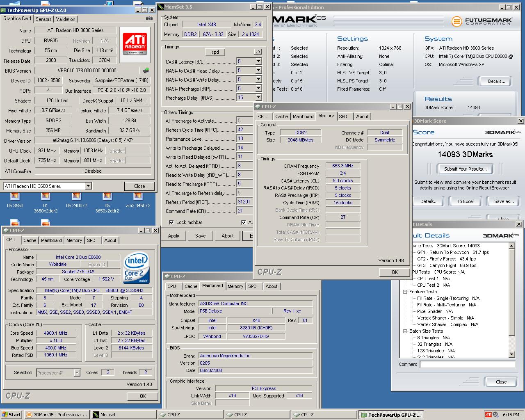Select 'GT3 - Canyon Flight' result row
525x420 pixels.
tap(447, 265)
